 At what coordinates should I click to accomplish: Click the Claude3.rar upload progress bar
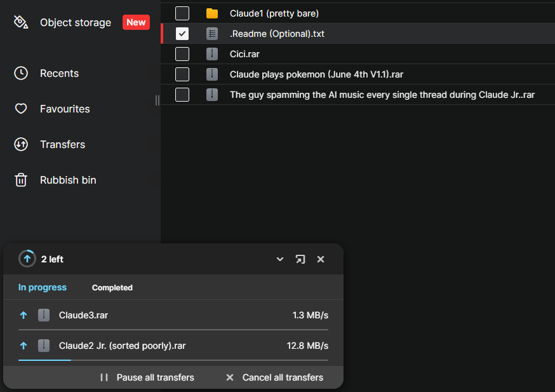[173, 330]
